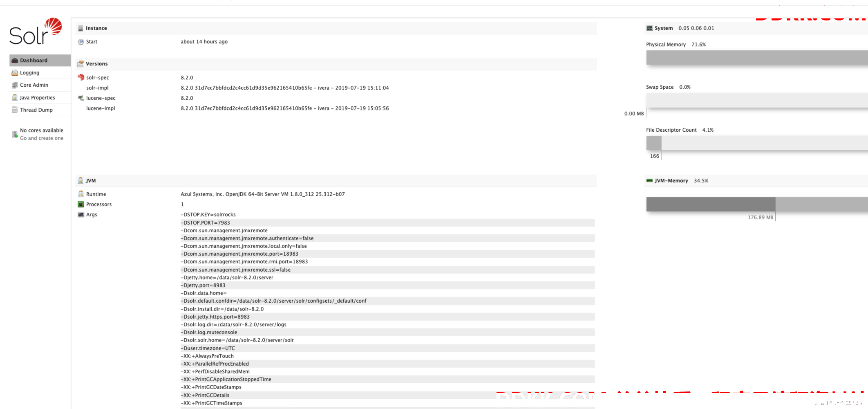
Task: Select the -Dsolr.solr.home argument
Action: pos(237,340)
